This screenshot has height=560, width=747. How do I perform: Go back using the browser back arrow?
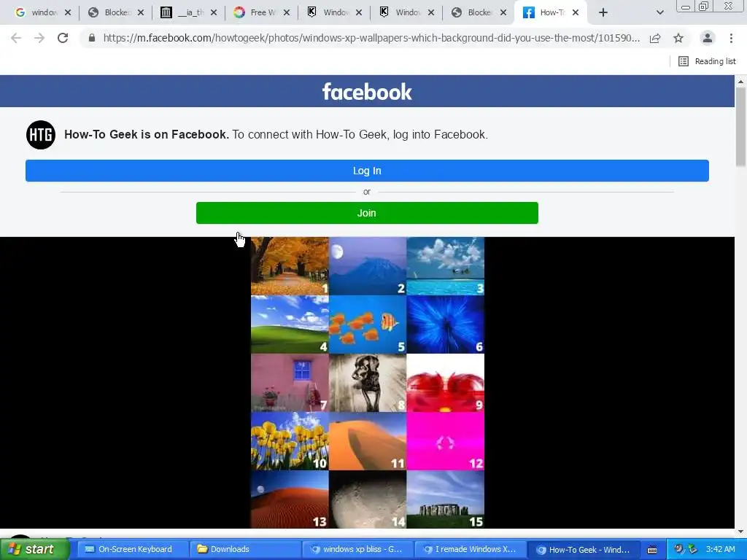pos(16,38)
